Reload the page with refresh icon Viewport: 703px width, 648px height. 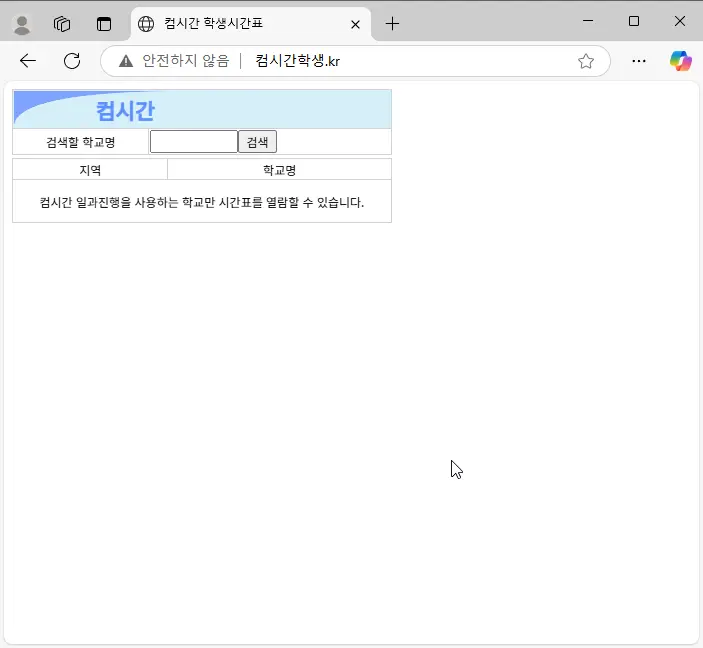(72, 61)
